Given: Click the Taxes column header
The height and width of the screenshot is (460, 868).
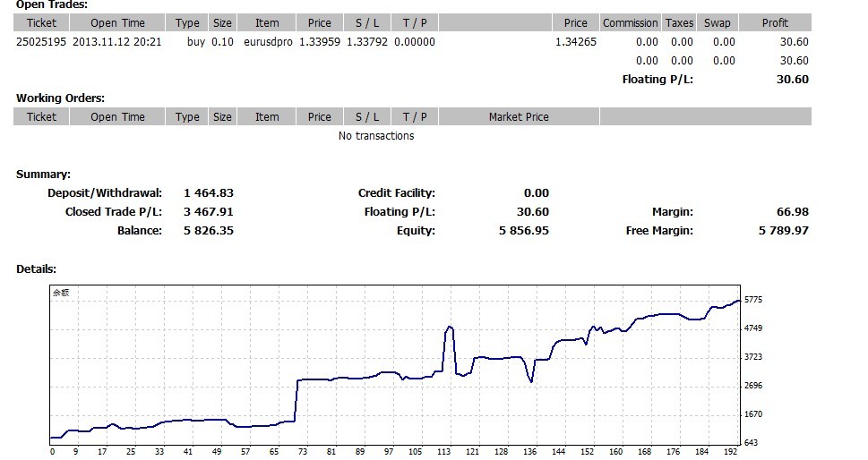Looking at the screenshot, I should [x=679, y=23].
